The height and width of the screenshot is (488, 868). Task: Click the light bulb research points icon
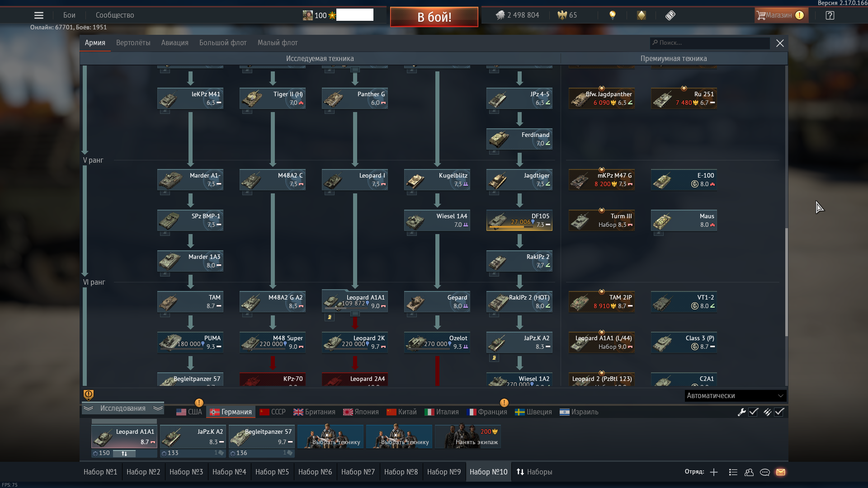click(x=613, y=15)
